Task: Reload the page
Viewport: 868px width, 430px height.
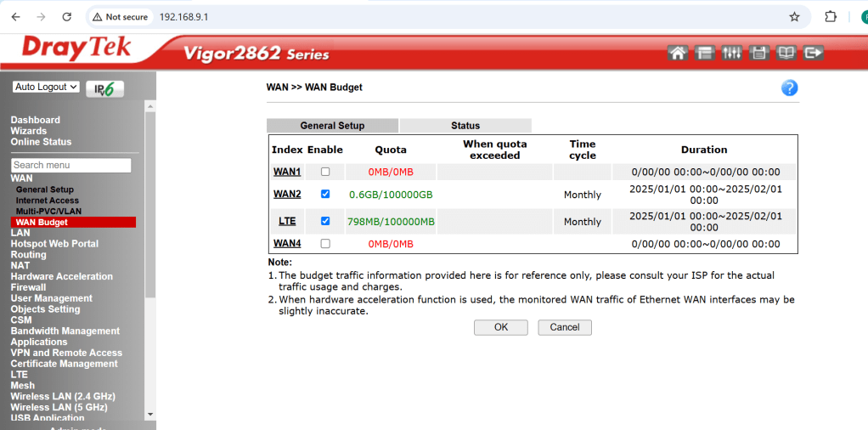Action: point(67,17)
